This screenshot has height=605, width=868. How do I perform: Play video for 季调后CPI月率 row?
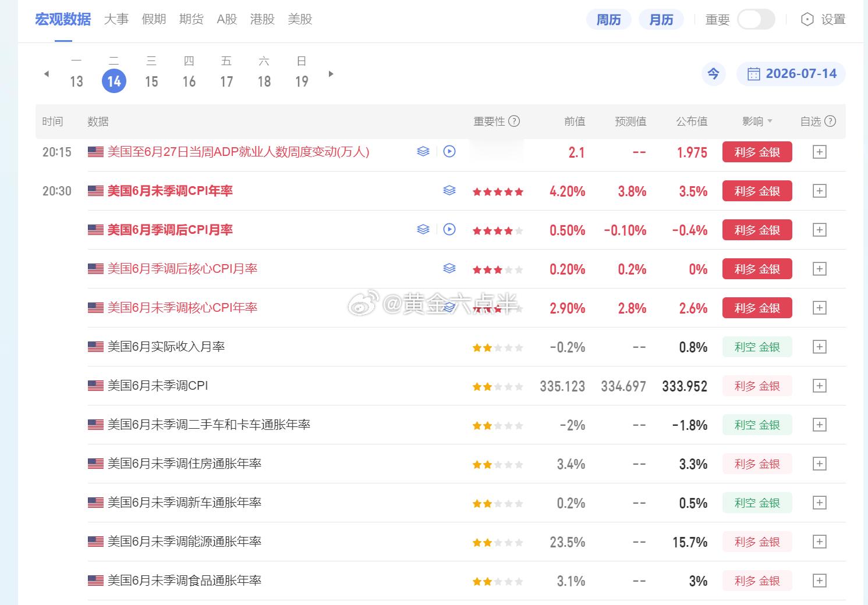[449, 229]
